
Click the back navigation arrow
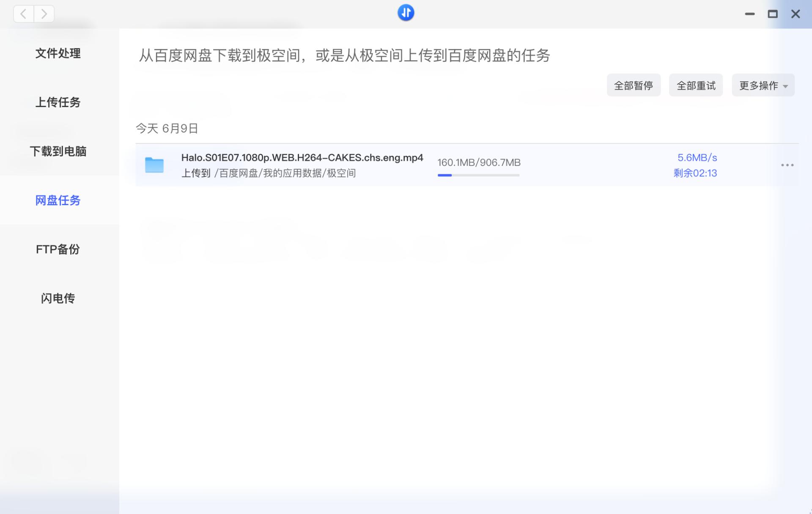(23, 14)
